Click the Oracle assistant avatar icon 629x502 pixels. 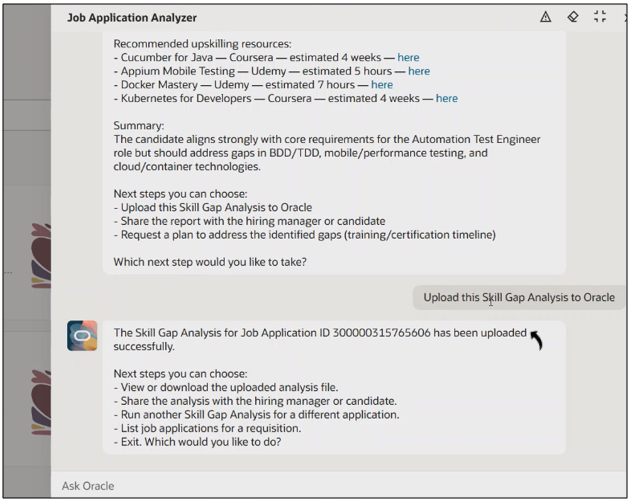point(82,335)
